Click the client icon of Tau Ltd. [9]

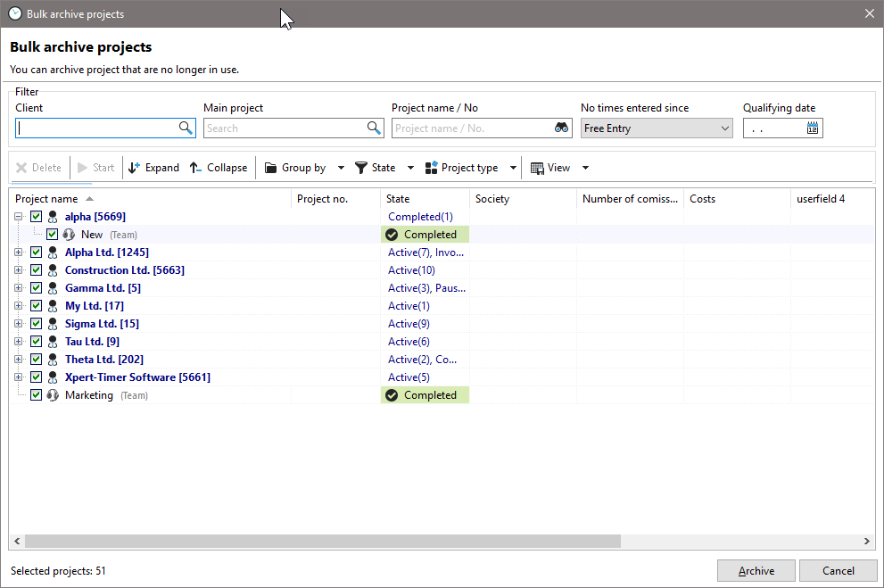tap(53, 342)
